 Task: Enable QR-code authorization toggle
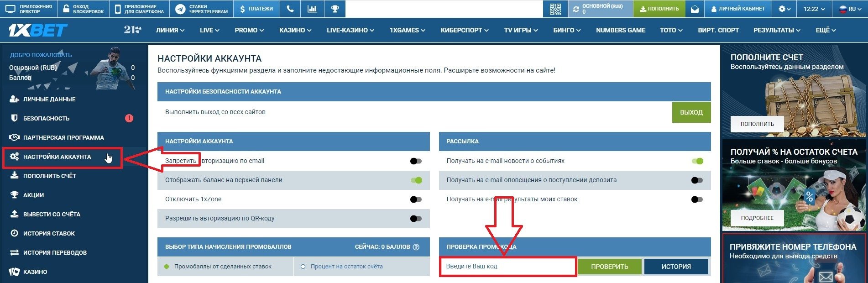416,219
